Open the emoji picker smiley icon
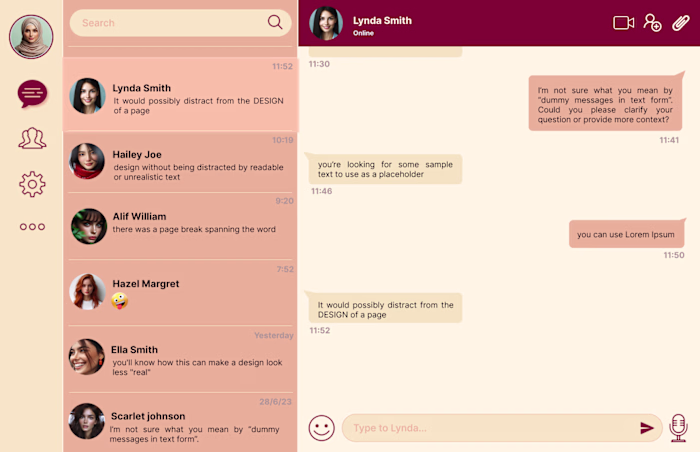The image size is (700, 452). point(321,428)
